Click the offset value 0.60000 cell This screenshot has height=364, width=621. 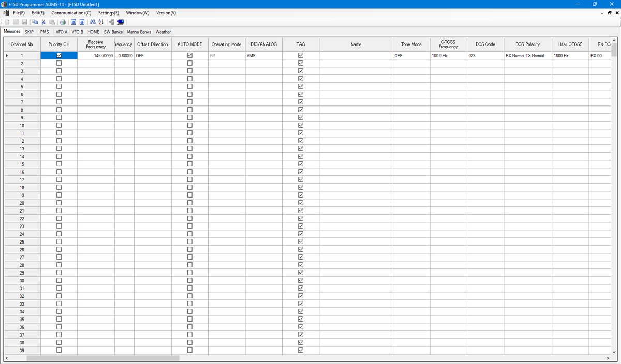pos(124,55)
